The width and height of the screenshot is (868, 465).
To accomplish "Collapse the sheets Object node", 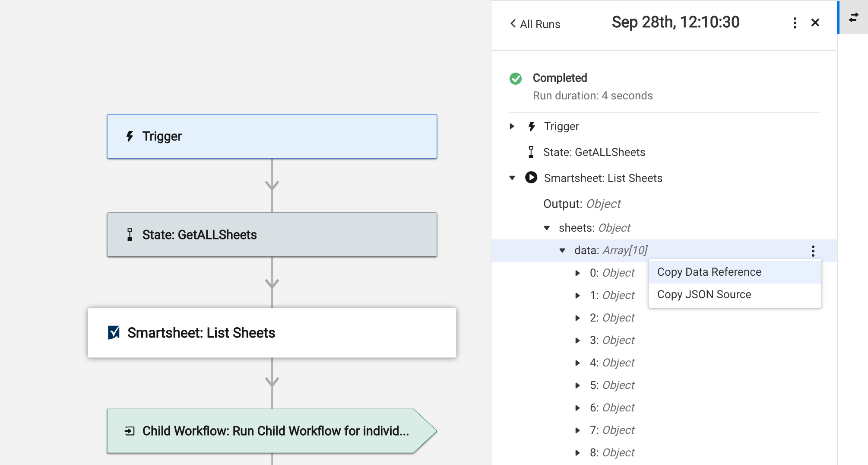I will [547, 228].
